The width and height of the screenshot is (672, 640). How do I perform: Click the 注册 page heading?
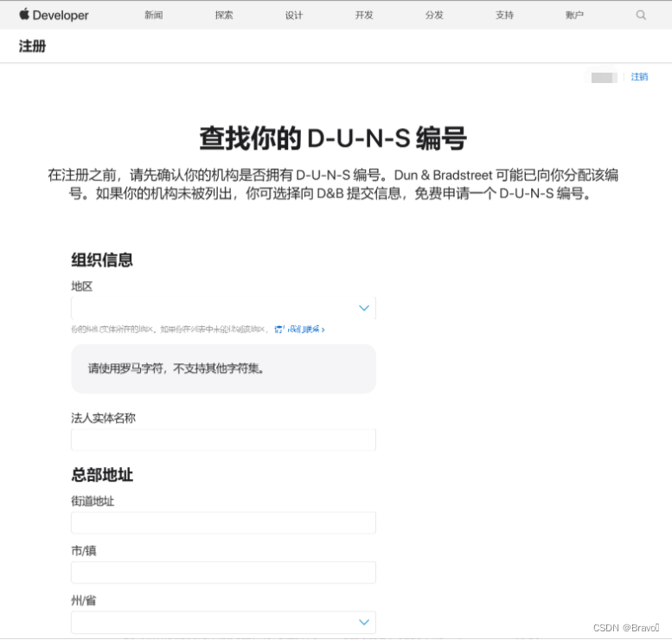coord(32,46)
